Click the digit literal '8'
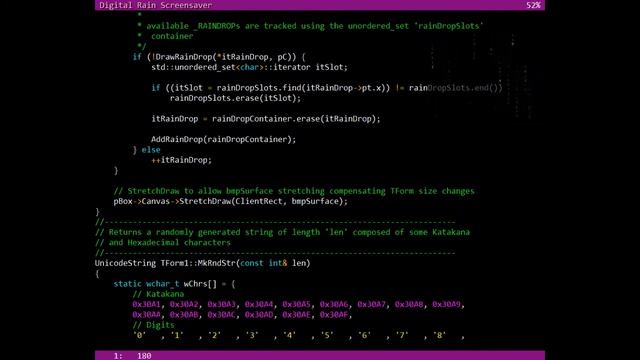The image size is (640, 360). 439,336
